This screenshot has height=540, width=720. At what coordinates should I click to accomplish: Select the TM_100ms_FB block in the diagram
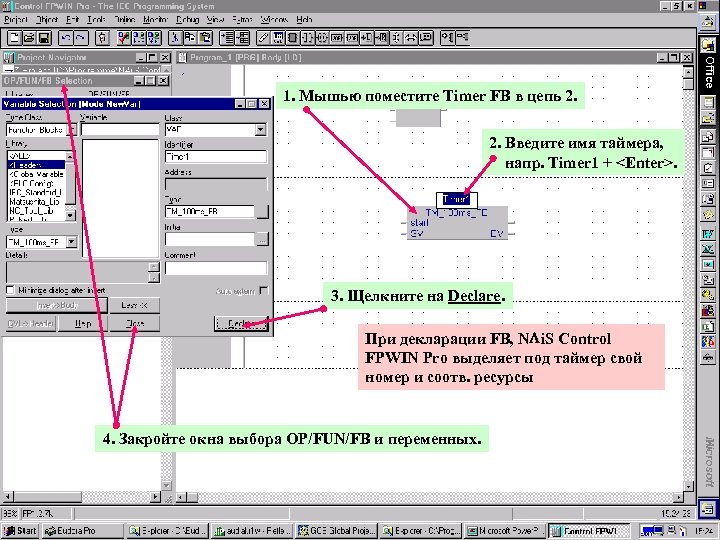[458, 223]
